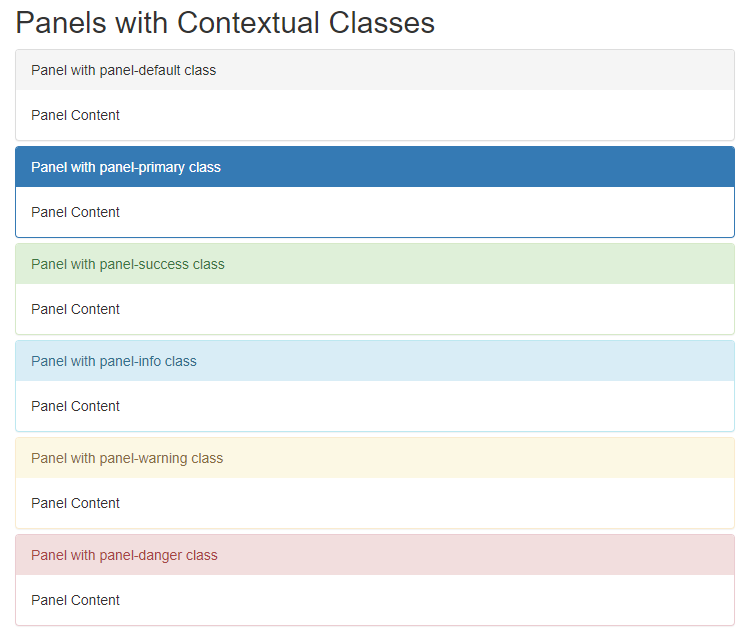Image resolution: width=749 pixels, height=638 pixels.
Task: Click the 'Panel with panel-primary class' header text
Action: [126, 167]
